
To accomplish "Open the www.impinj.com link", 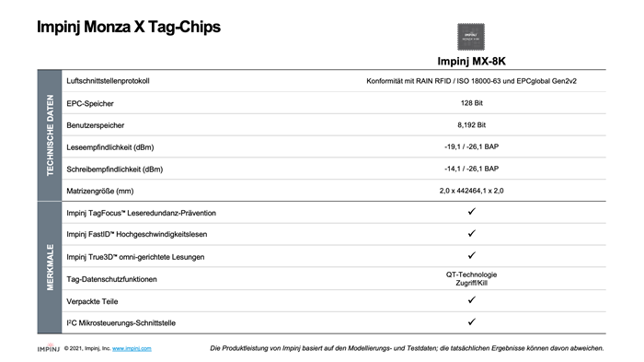I will [132, 348].
